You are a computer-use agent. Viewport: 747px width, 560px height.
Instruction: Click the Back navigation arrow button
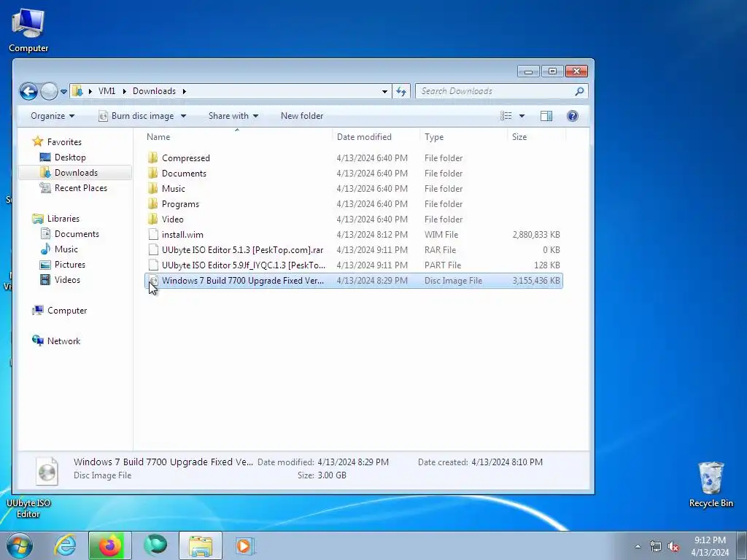(x=28, y=91)
